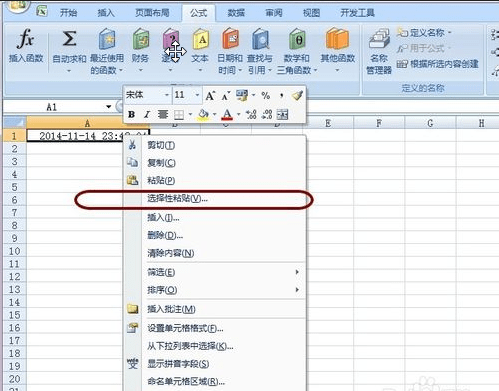Select column G header

point(430,123)
